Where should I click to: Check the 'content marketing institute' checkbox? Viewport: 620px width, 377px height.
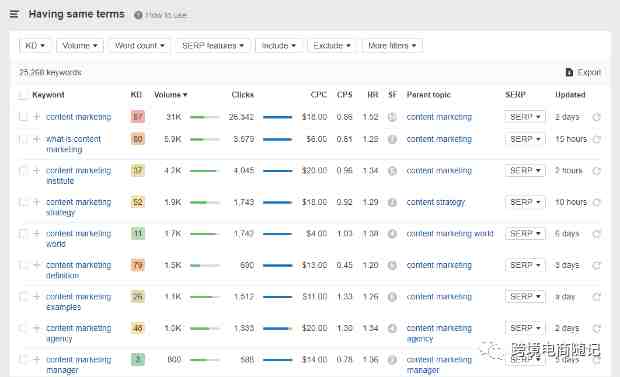click(x=23, y=171)
